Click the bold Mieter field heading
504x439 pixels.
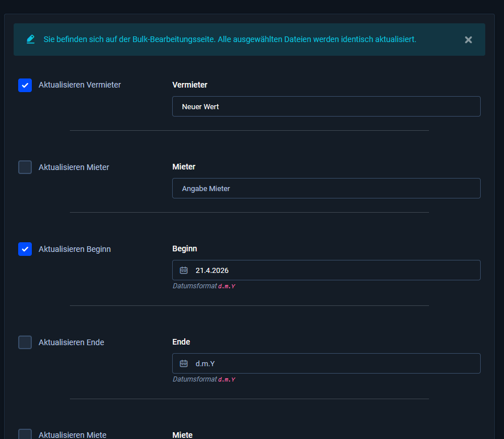184,167
